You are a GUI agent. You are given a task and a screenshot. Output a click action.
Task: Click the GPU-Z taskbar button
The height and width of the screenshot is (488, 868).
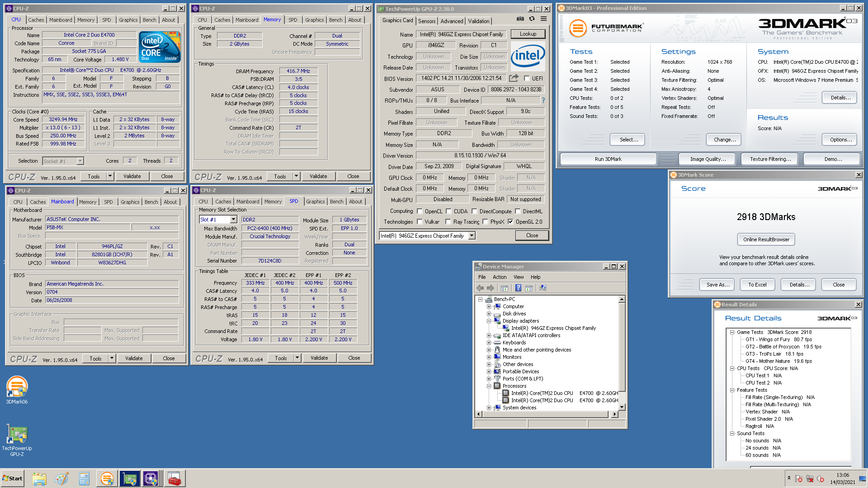[129, 479]
